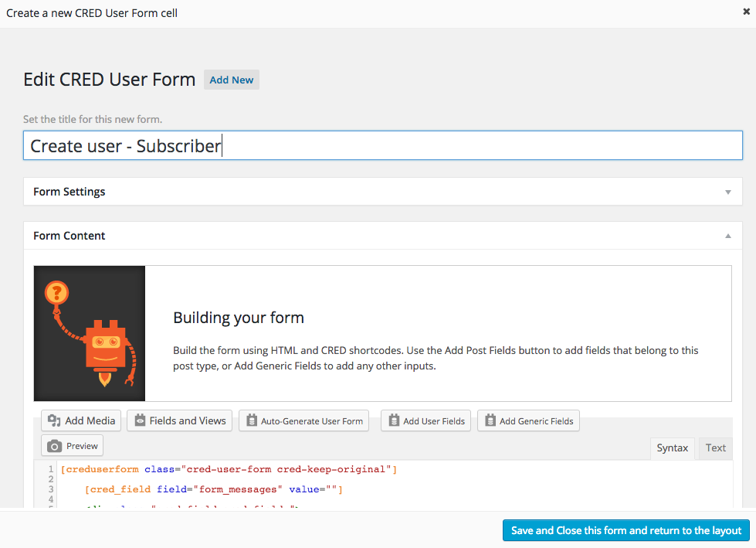756x548 pixels.
Task: Open the Form Settings section header
Action: coord(383,192)
